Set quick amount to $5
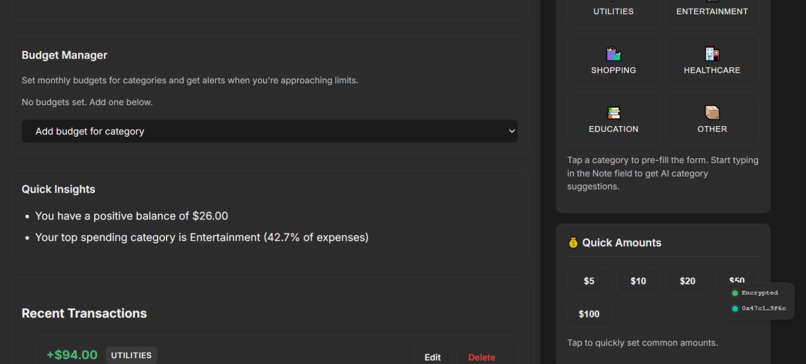Viewport: 806px width, 364px height. point(589,281)
